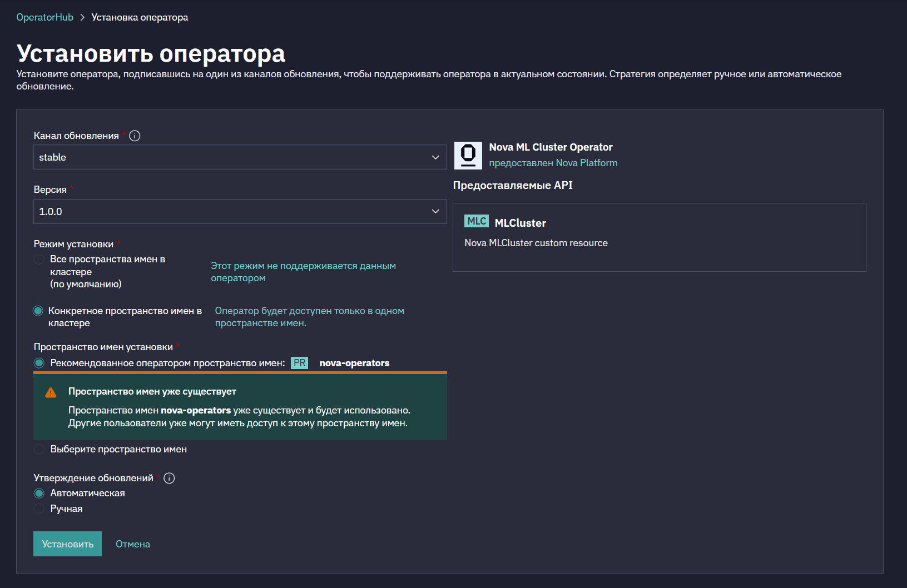Screen dimensions: 907x588
Task: Go back to OperatorHub breadcrumb
Action: click(x=45, y=17)
